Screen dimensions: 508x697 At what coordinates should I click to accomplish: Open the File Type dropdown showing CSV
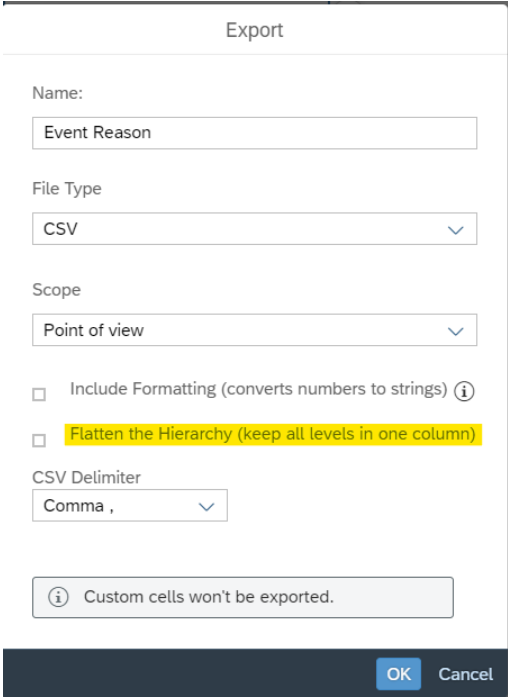coord(255,229)
